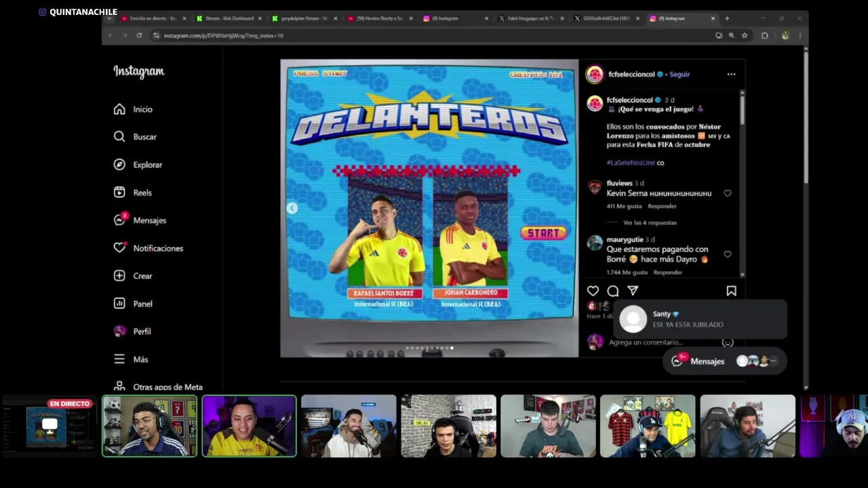Click the comment bubble icon
868x488 pixels.
click(x=613, y=291)
